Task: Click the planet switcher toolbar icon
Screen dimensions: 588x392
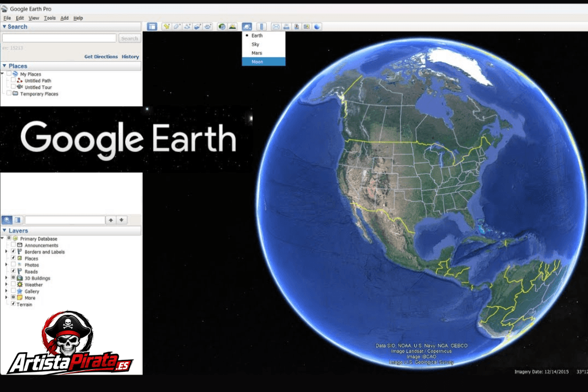Action: 247,27
